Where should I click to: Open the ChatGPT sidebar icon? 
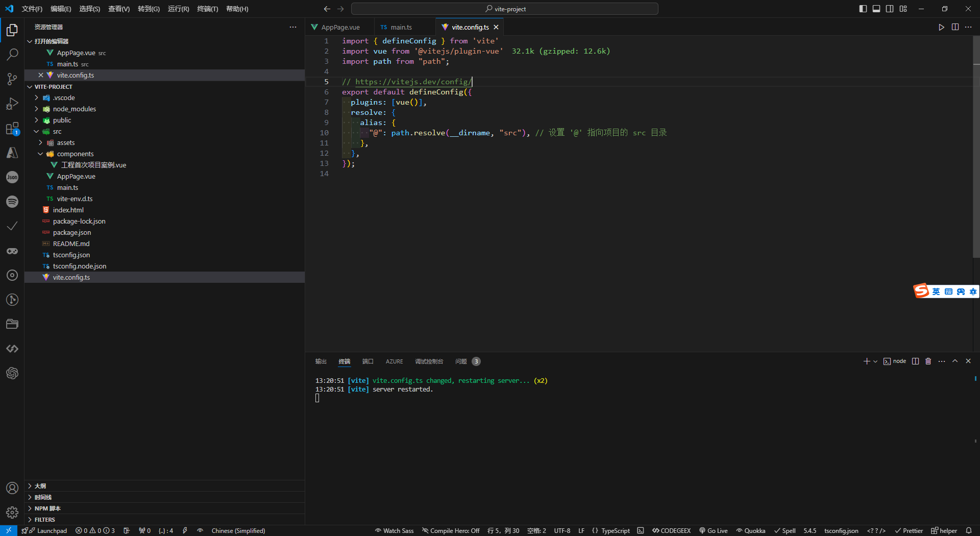12,373
